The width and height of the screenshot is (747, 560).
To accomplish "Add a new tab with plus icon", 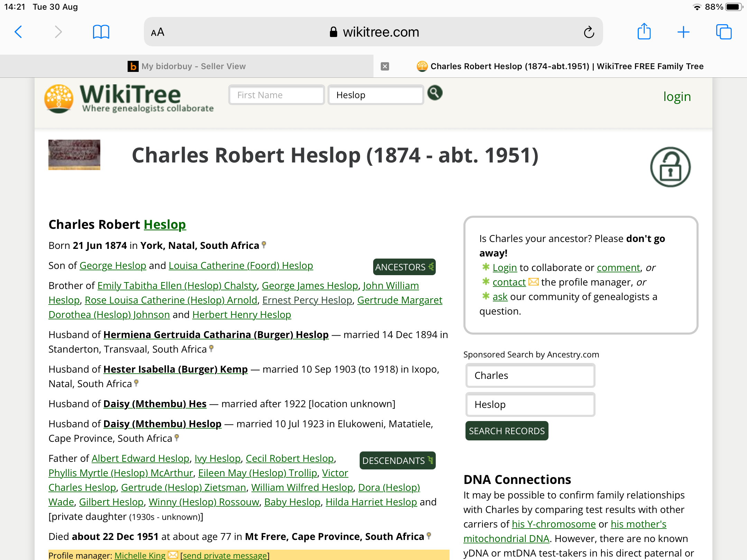I will point(683,32).
